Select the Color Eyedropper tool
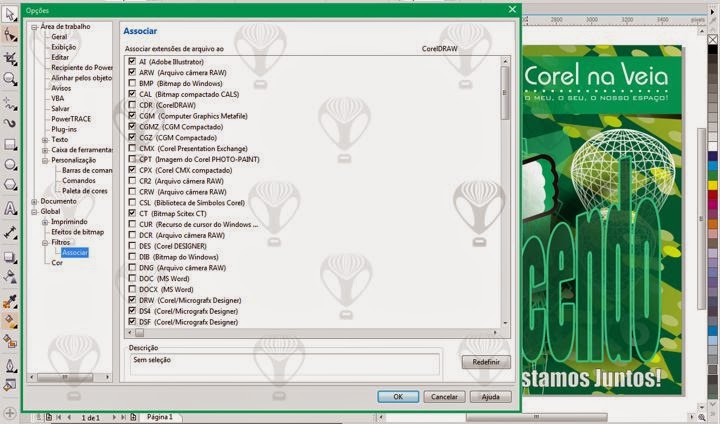Screen dimensions: 720x424 [x=10, y=301]
